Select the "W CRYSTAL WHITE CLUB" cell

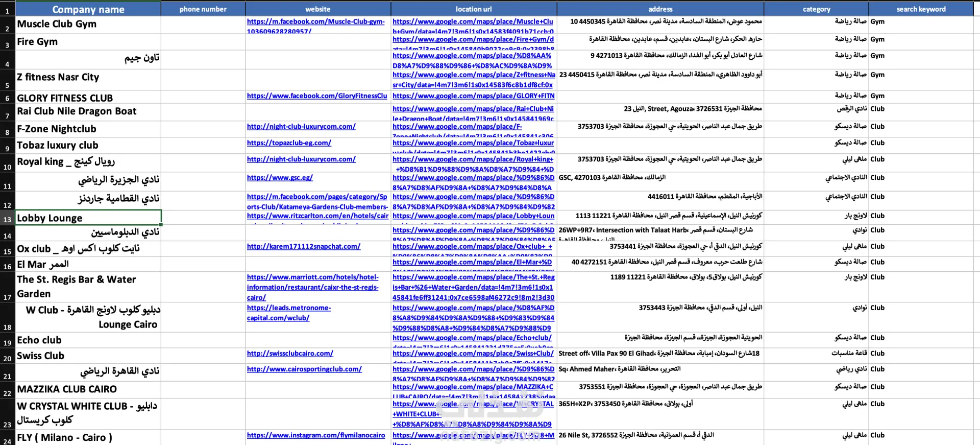point(88,414)
